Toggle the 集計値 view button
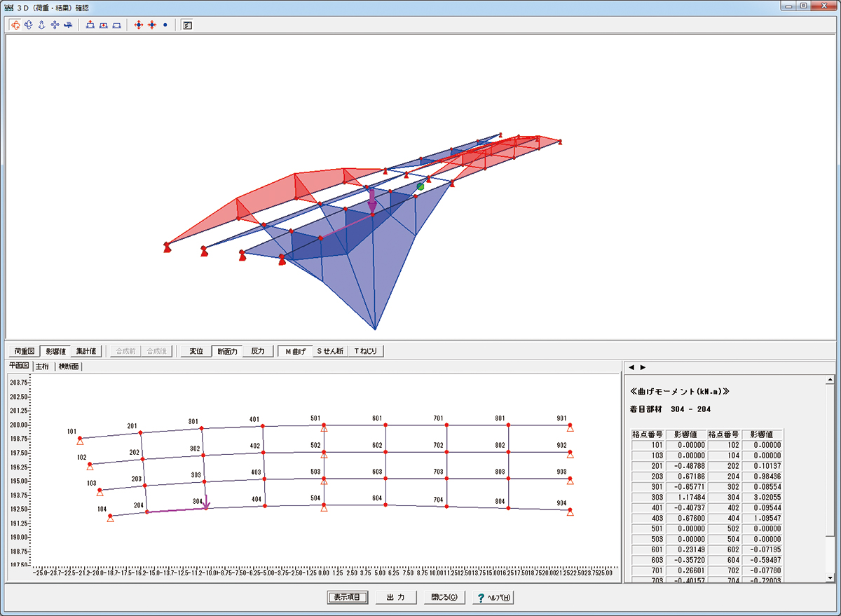 tap(86, 351)
